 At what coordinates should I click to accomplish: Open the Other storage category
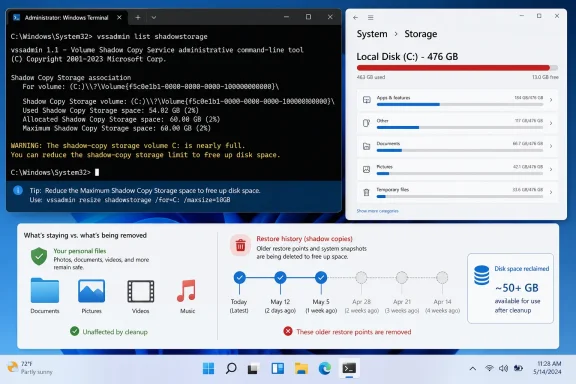tap(457, 123)
